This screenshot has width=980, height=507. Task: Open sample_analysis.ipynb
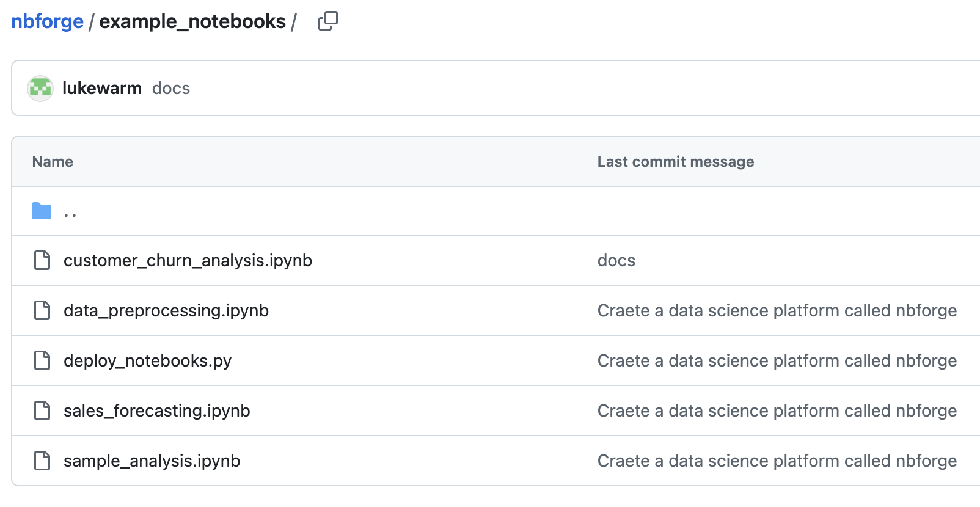(x=152, y=461)
